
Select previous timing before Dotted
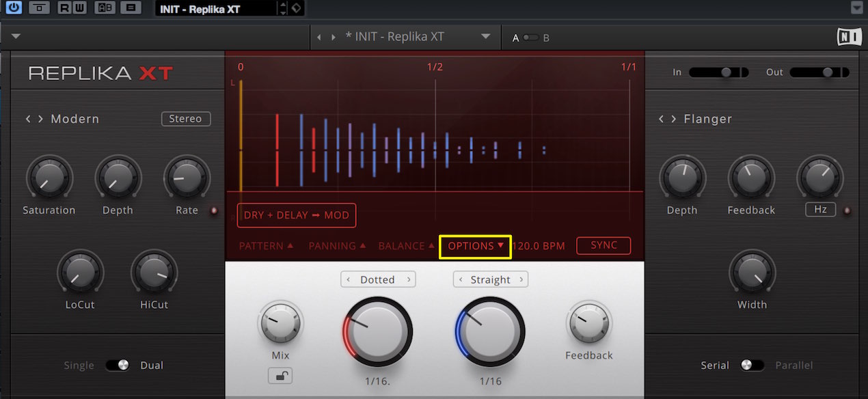pos(348,279)
